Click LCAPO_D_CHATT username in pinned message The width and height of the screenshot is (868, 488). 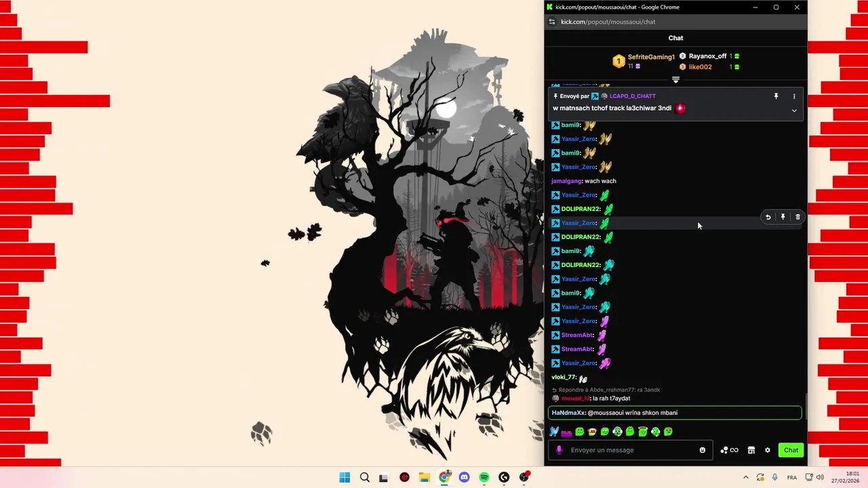[x=633, y=96]
